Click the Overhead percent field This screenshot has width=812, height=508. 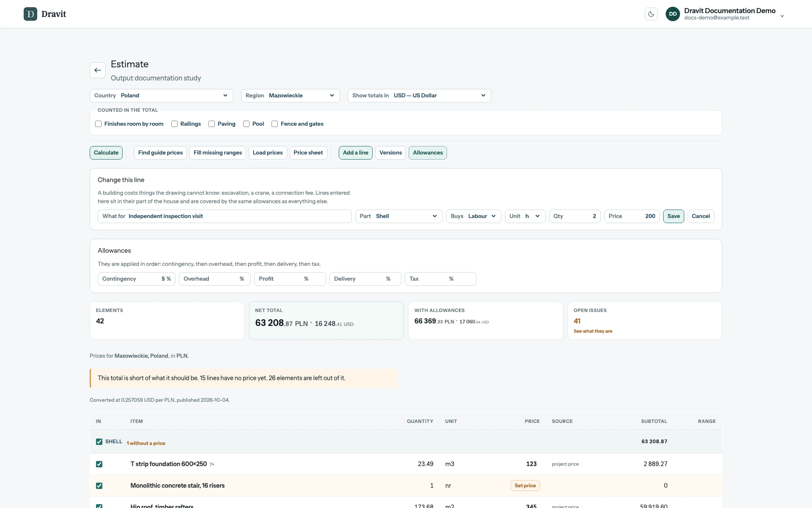[215, 279]
